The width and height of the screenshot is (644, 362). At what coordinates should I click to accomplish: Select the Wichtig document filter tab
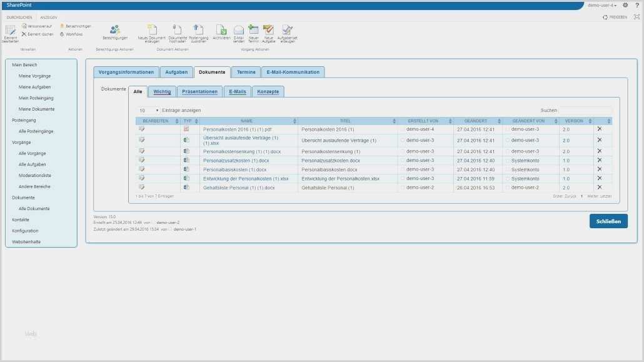tap(162, 92)
